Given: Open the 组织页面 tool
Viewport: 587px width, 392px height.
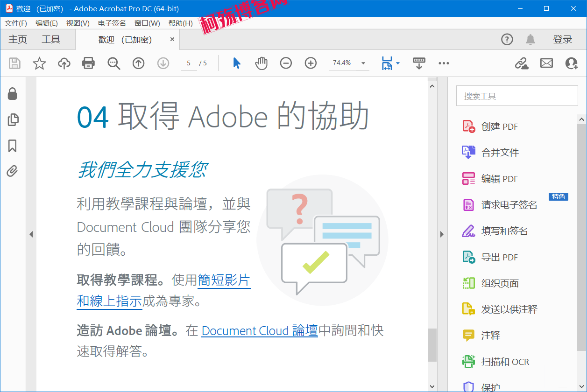Looking at the screenshot, I should pyautogui.click(x=491, y=283).
